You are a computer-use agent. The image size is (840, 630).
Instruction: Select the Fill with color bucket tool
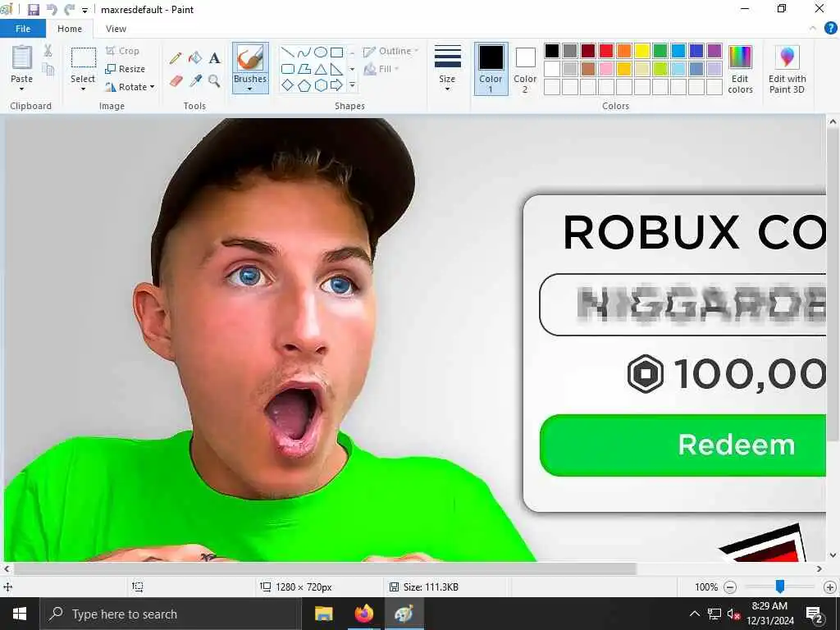[195, 58]
